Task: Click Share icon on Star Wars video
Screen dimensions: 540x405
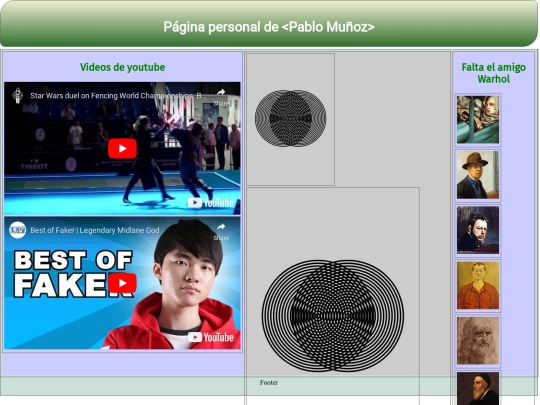Action: point(221,96)
